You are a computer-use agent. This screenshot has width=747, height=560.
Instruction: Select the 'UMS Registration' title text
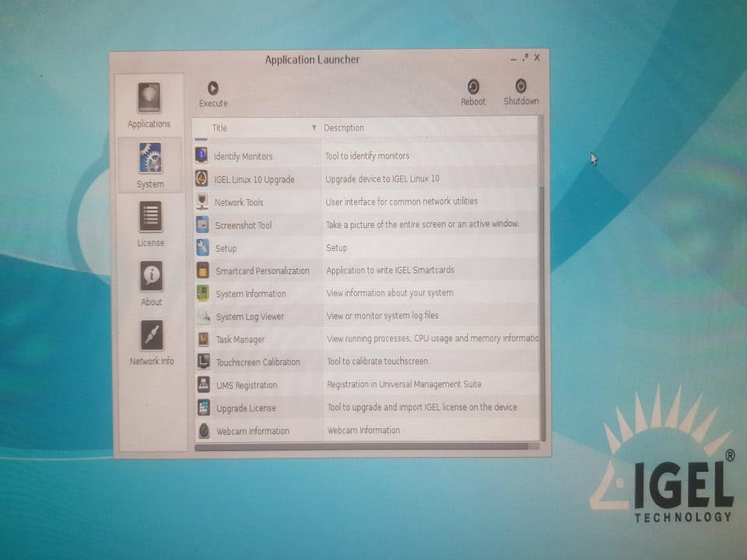tap(247, 385)
